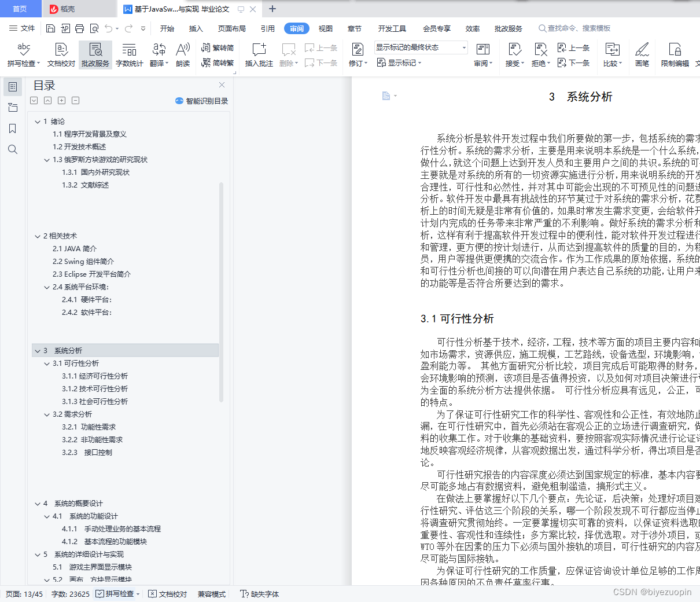Click the 翻译 translate icon
Image resolution: width=700 pixels, height=602 pixels.
(x=156, y=55)
